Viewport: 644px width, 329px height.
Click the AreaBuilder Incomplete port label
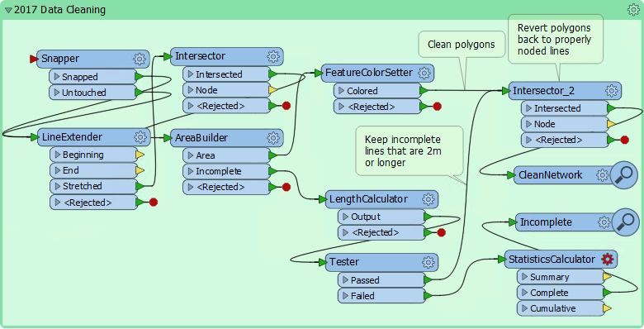pos(219,171)
